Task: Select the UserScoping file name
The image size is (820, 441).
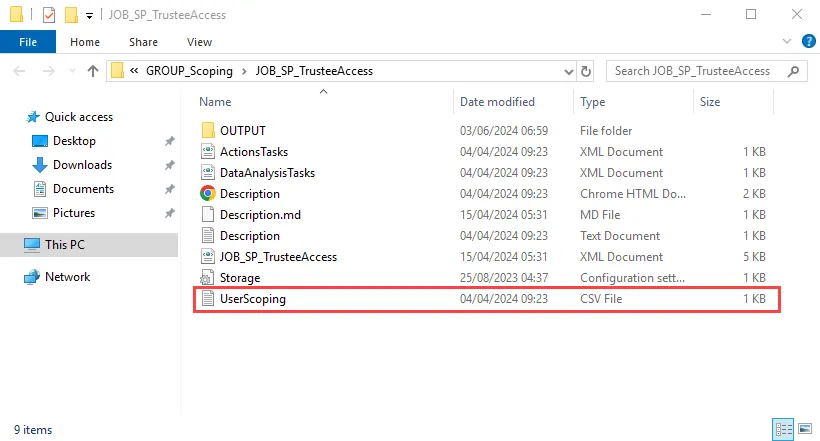Action: click(253, 299)
